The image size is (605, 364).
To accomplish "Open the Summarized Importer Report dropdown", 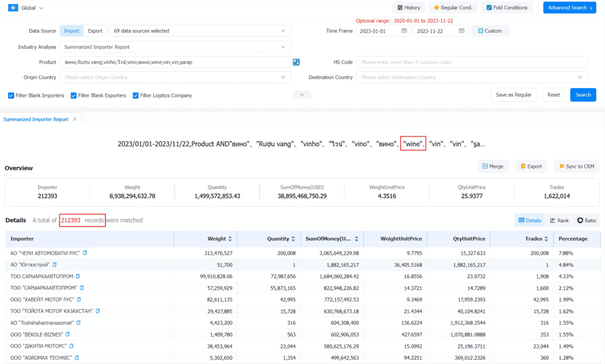I will pyautogui.click(x=175, y=47).
